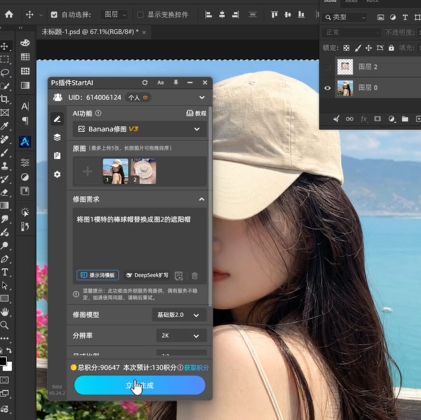421x420 pixels.
Task: Create a new group folder in Layers
Action: pos(405,119)
